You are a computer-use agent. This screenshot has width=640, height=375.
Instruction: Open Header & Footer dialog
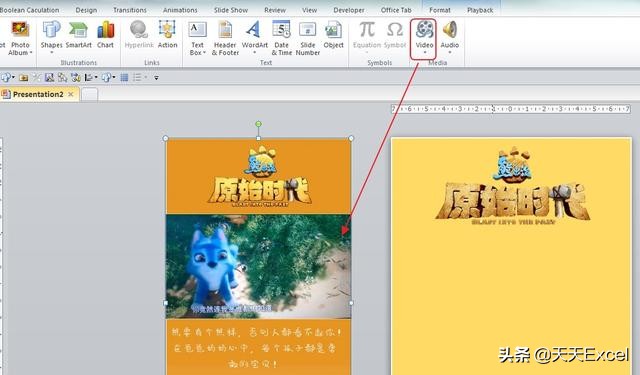coord(225,38)
